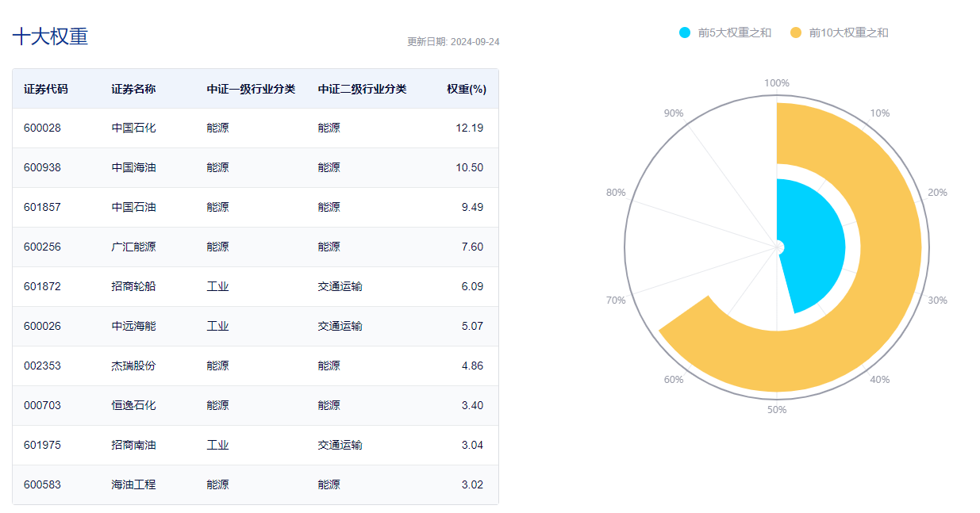
Task: Select security code 002353
Action: [42, 366]
